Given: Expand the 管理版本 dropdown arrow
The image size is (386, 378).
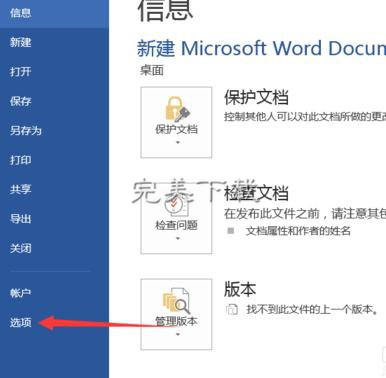Looking at the screenshot, I should 178,334.
